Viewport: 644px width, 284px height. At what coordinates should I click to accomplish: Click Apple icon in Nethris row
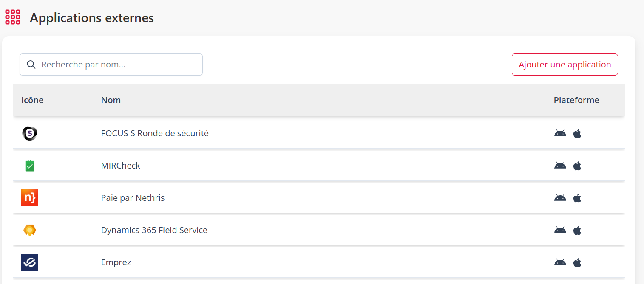click(x=577, y=198)
